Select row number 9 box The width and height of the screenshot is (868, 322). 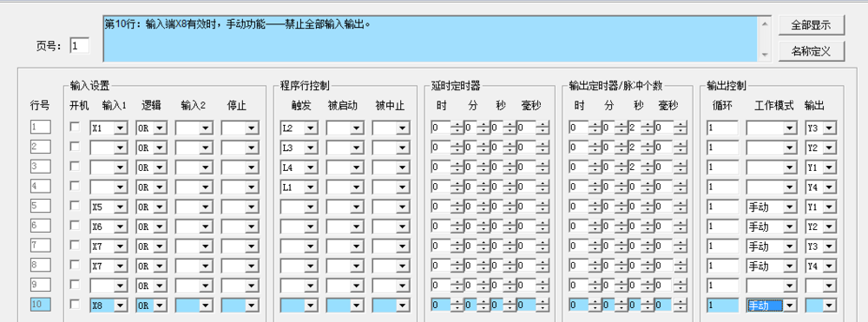point(41,285)
